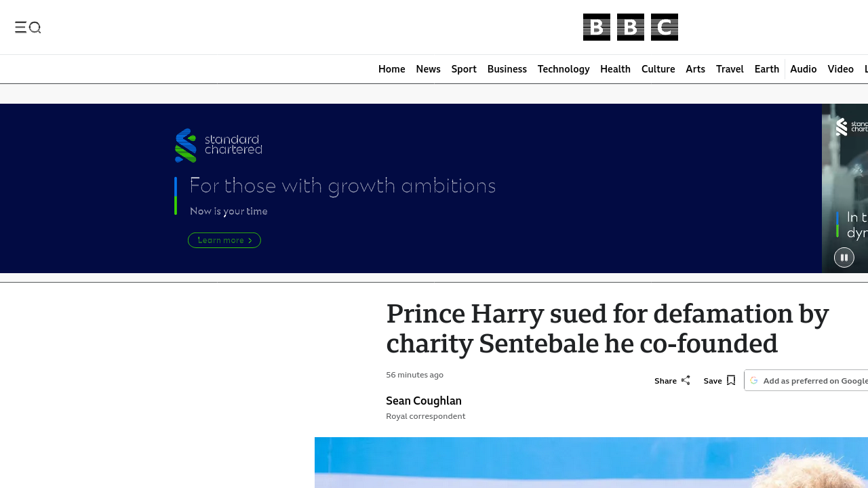Viewport: 868px width, 488px height.
Task: Open author Sean Coughlan's profile
Action: coord(424,401)
